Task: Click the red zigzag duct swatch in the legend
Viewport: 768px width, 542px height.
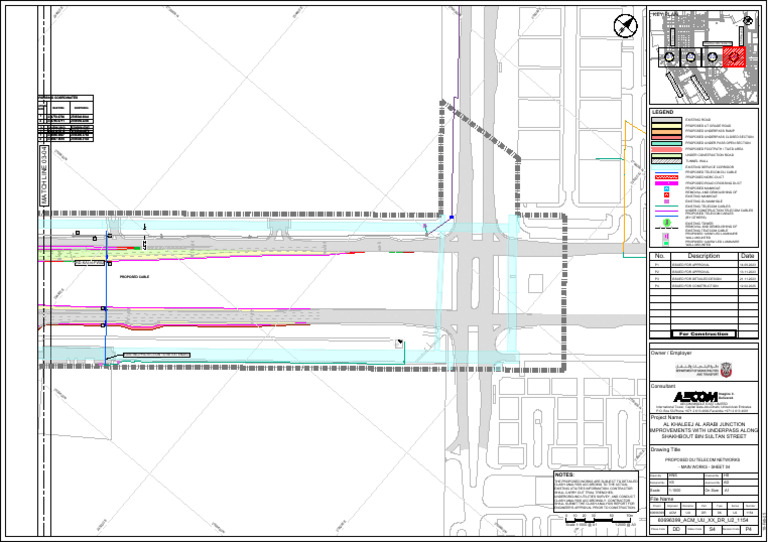Action: coord(666,177)
